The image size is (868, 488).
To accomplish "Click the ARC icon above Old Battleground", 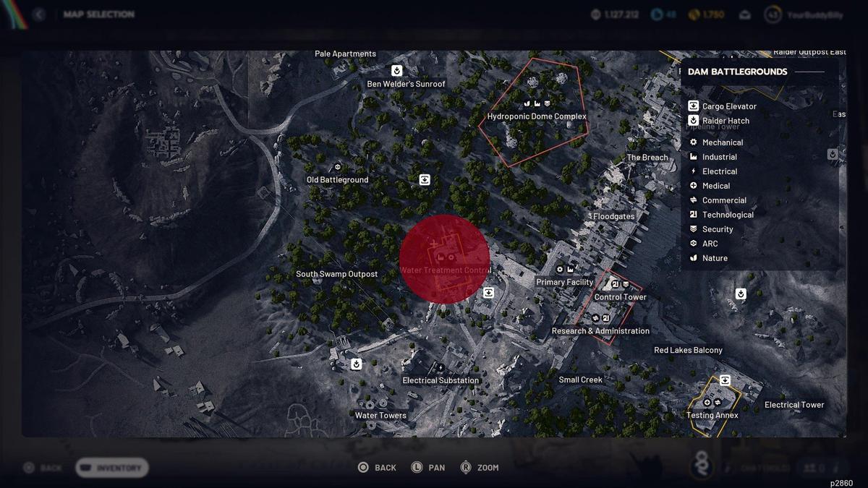I will pos(337,167).
